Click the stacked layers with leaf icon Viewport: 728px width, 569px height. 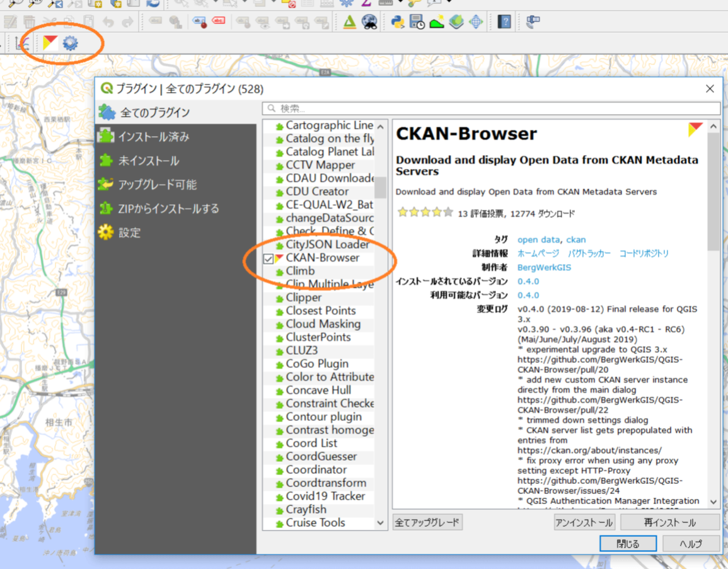(x=456, y=21)
